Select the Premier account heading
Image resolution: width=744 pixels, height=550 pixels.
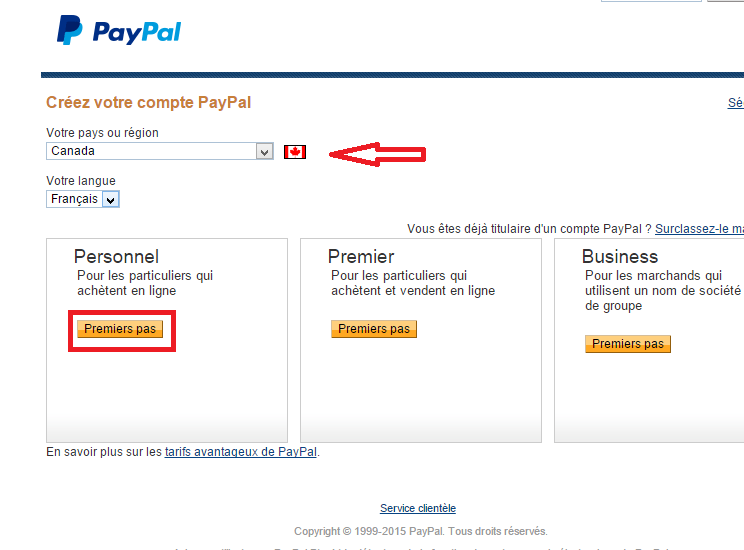click(361, 257)
